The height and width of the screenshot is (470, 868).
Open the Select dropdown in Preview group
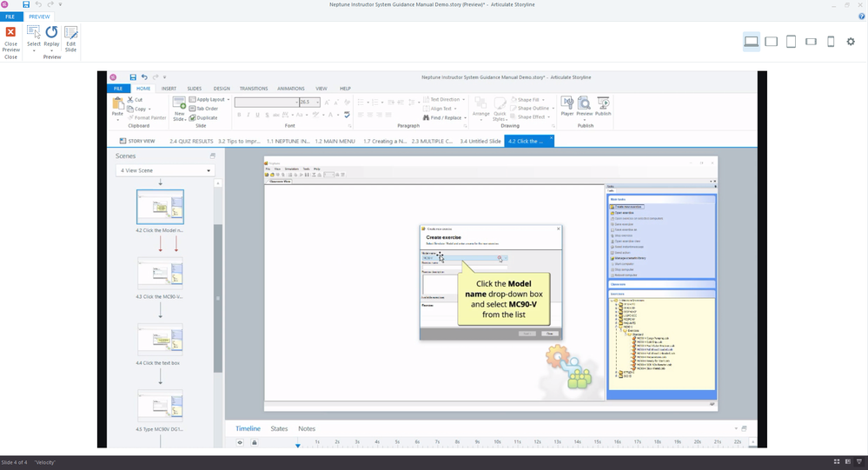click(x=34, y=50)
